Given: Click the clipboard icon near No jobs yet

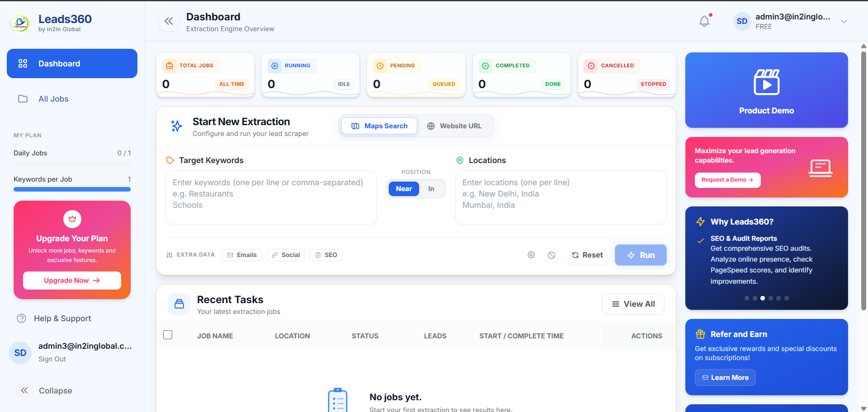Looking at the screenshot, I should point(337,400).
